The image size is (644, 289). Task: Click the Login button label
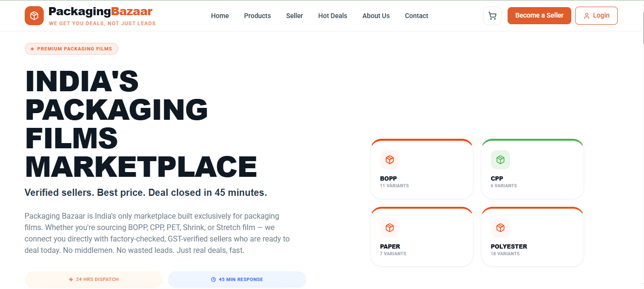coord(601,16)
